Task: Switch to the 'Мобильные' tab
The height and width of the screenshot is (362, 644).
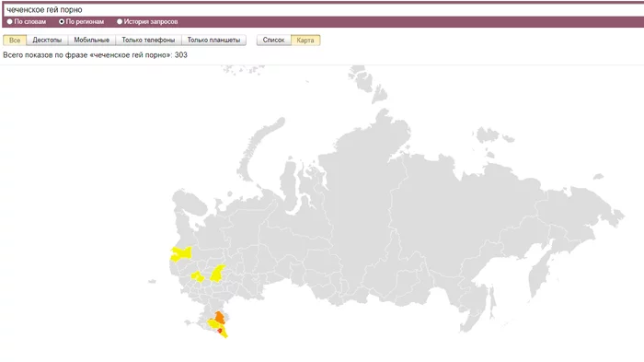Action: [x=92, y=40]
